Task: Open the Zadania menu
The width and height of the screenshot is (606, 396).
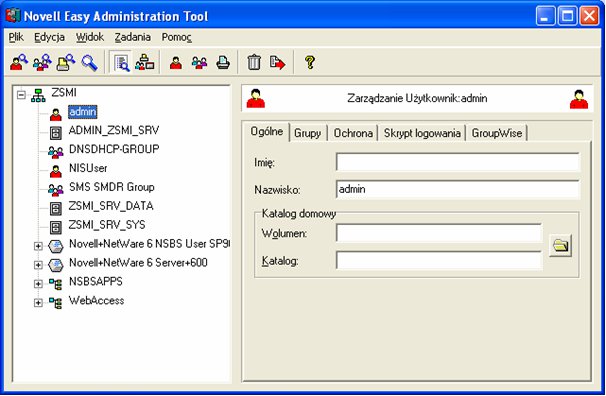Action: click(x=133, y=37)
